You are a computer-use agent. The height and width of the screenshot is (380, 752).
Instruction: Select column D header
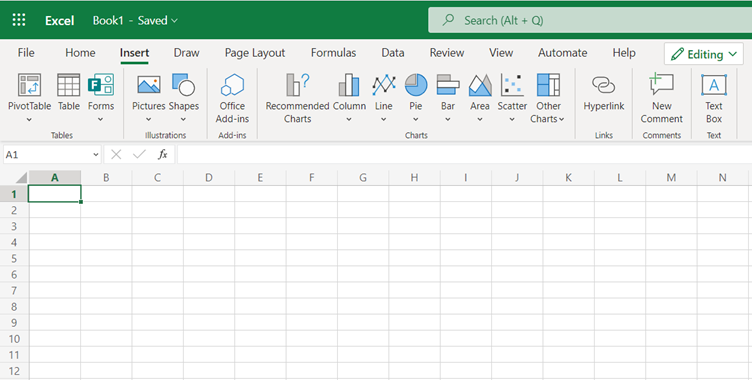209,178
